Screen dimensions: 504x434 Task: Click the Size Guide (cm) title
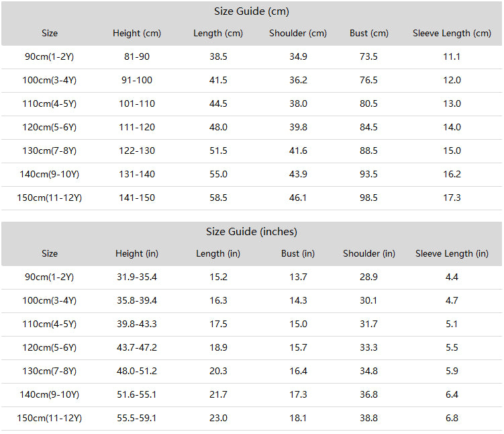pyautogui.click(x=252, y=11)
